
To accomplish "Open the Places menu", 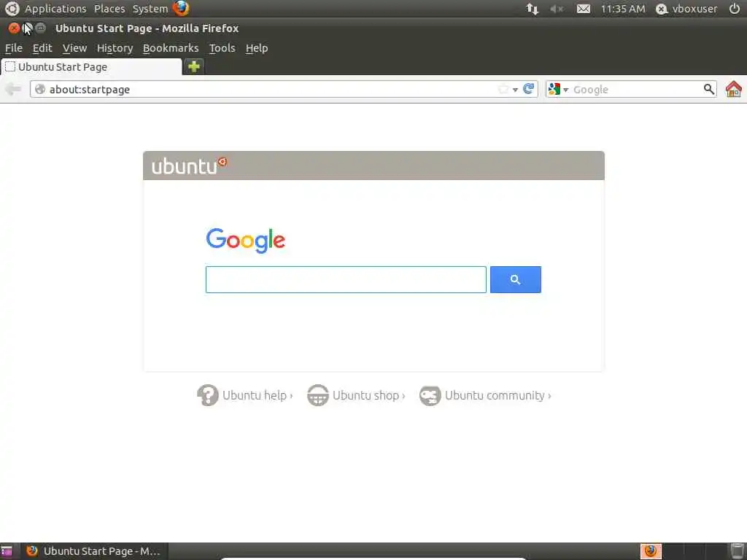I will coord(109,9).
